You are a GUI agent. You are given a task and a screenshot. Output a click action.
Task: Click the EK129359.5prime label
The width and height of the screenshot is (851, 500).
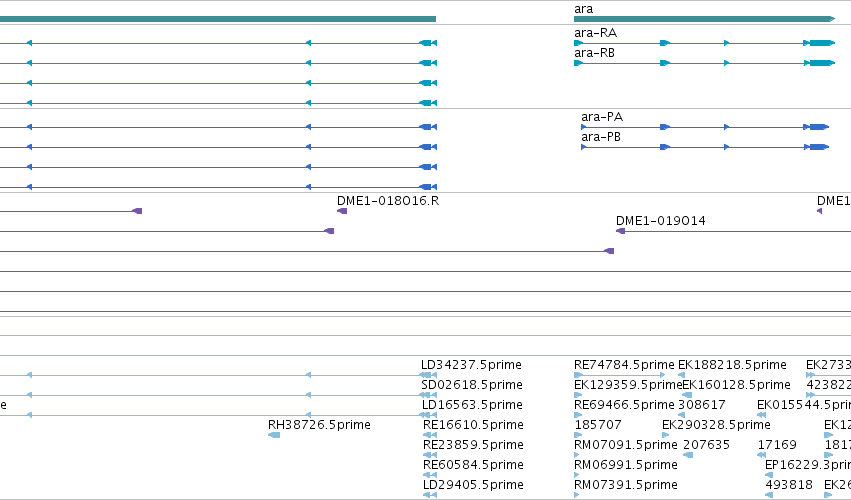tap(628, 385)
